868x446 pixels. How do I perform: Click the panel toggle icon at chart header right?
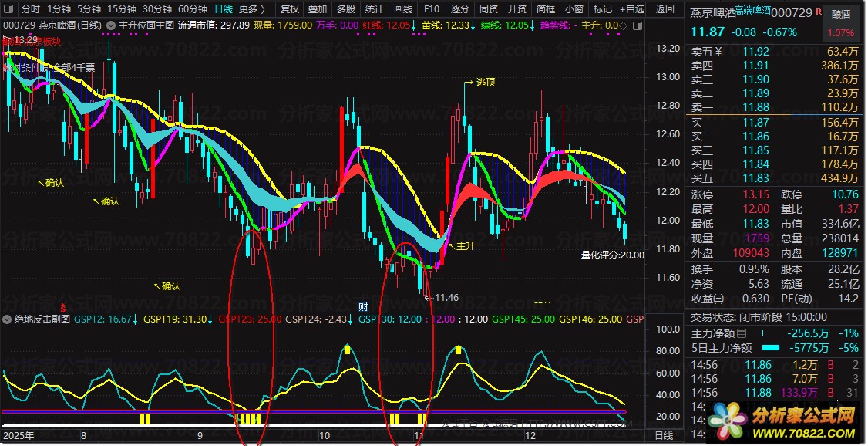[x=638, y=25]
